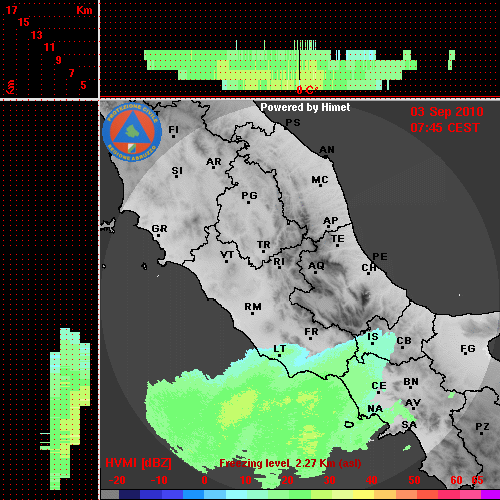The height and width of the screenshot is (500, 500).
Task: Click the dark navy swatch in dBZ color bar
Action: [x=130, y=495]
